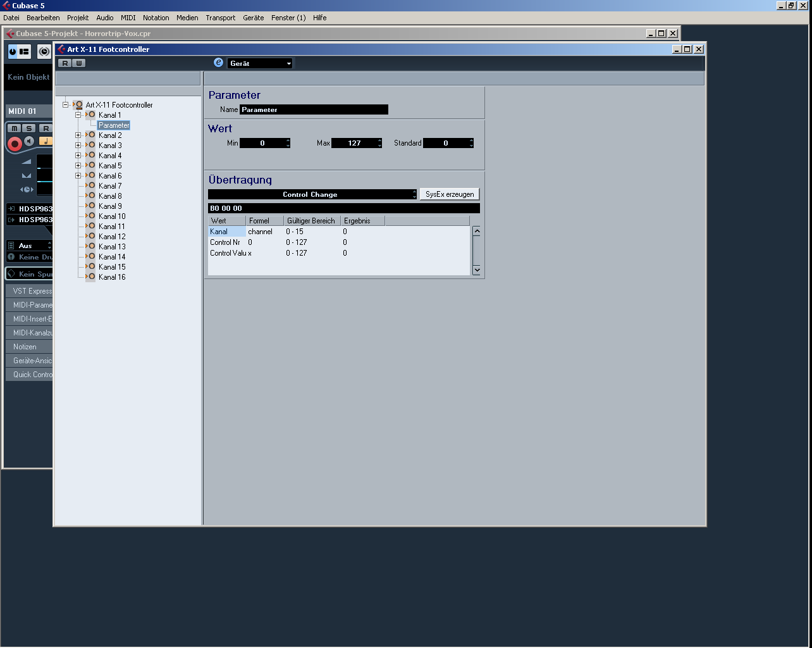Toggle Write automation W in device window
Viewport: 812px width, 648px height.
pyautogui.click(x=78, y=63)
